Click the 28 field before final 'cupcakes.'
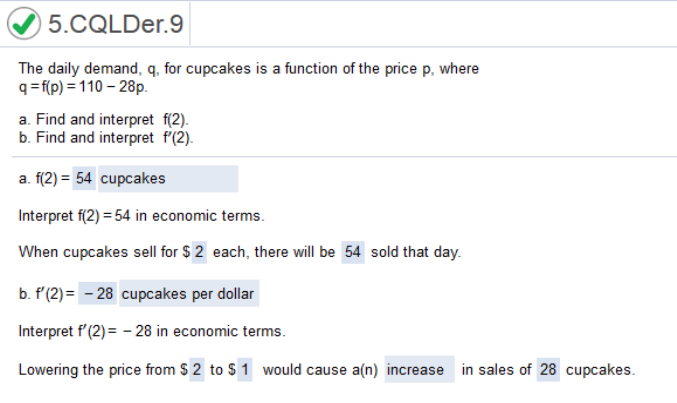The width and height of the screenshot is (677, 403). [548, 370]
